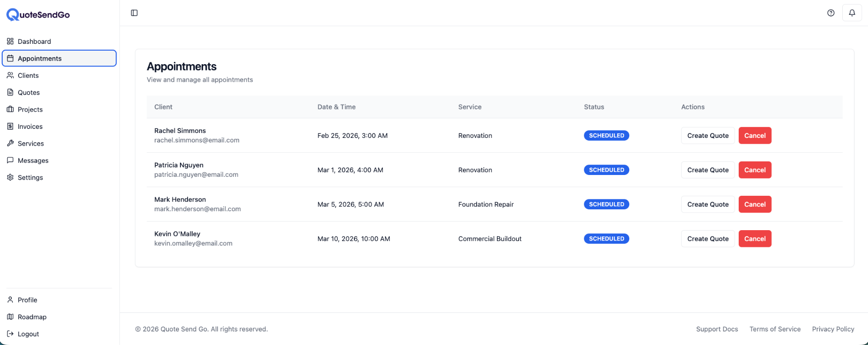The image size is (868, 345).
Task: Open the Support Docs footer link
Action: point(717,329)
